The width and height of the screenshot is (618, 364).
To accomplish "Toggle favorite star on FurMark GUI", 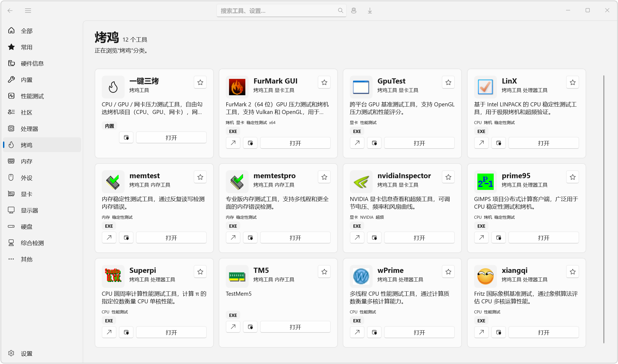I will pos(324,82).
